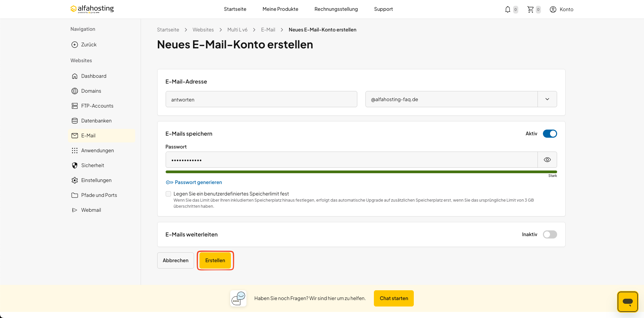The image size is (644, 318).
Task: Click the FTP-Accounts server icon
Action: pyautogui.click(x=75, y=106)
